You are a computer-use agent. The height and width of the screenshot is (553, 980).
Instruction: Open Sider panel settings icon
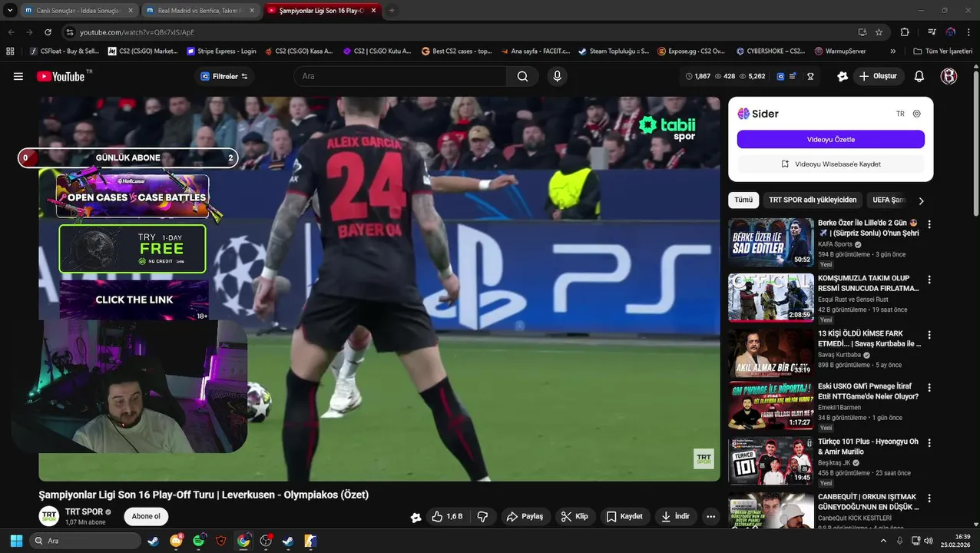pos(916,114)
